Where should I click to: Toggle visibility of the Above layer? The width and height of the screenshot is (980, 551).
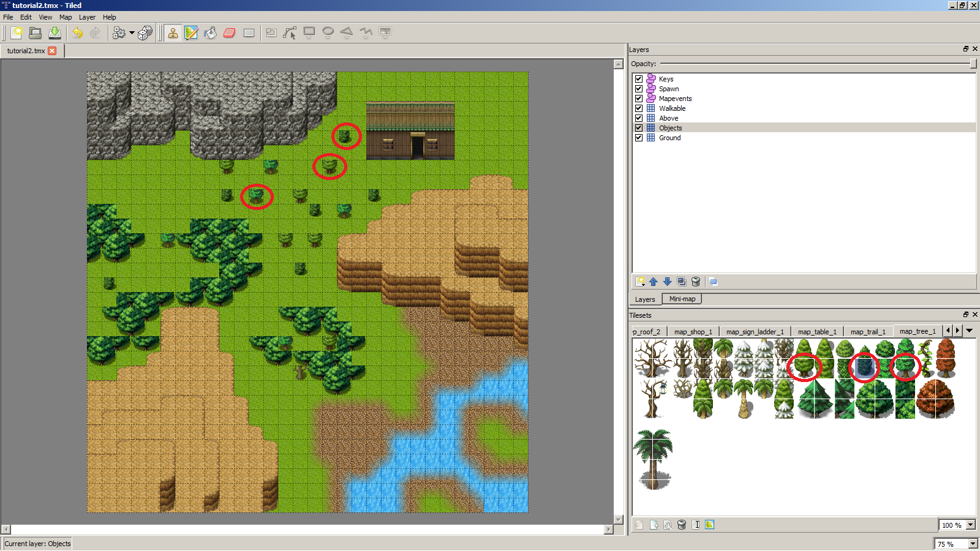point(639,118)
